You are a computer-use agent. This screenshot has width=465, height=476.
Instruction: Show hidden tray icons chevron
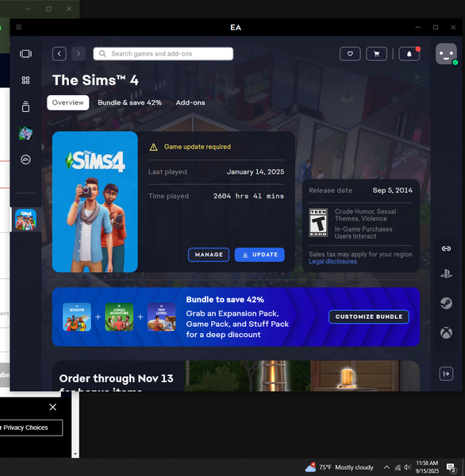386,467
